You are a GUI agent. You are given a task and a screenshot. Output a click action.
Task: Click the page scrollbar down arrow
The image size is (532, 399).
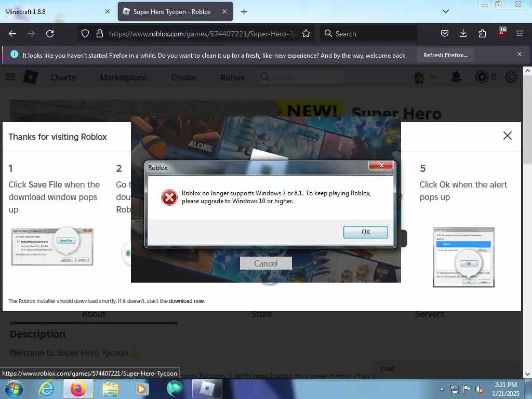[x=527, y=374]
